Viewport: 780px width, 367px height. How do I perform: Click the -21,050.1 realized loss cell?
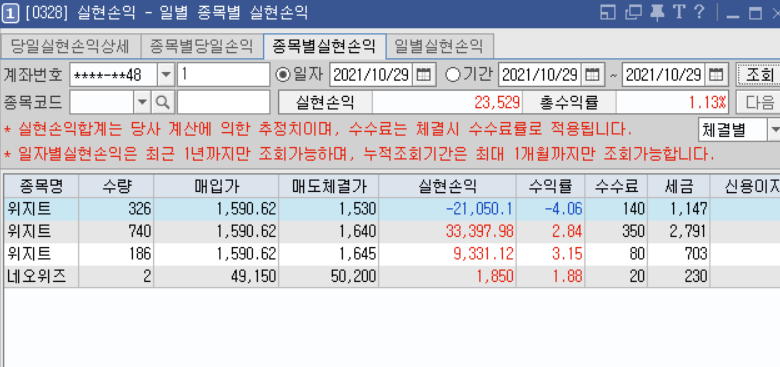(x=447, y=209)
